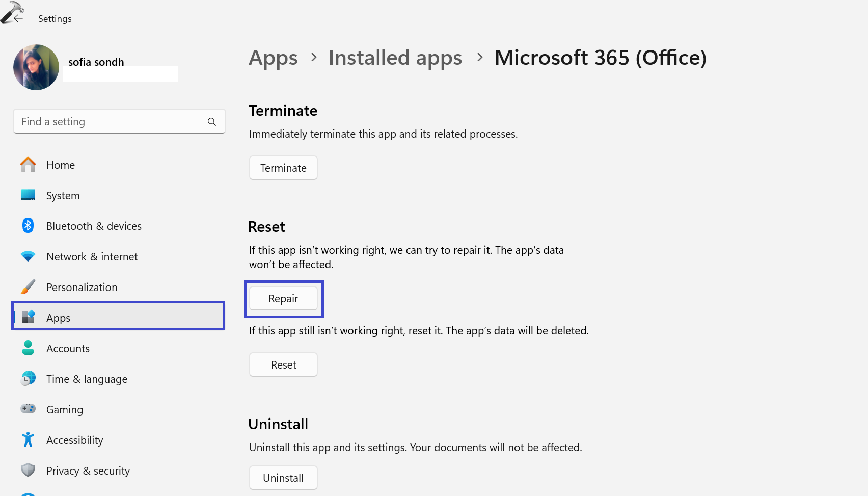Viewport: 868px width, 496px height.
Task: Open Network & internet settings
Action: (x=28, y=256)
